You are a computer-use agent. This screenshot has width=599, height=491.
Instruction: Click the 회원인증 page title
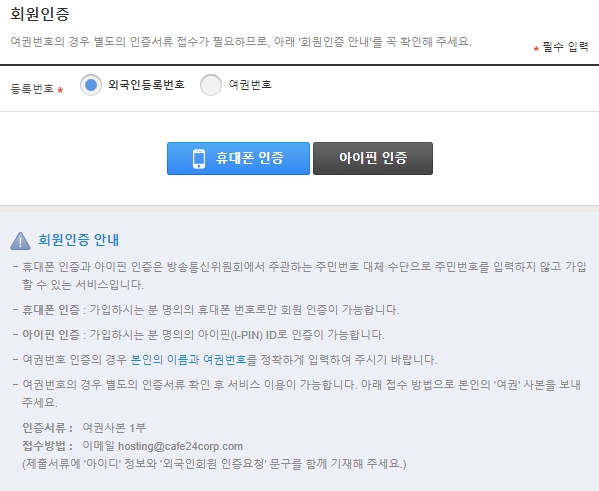[40, 14]
